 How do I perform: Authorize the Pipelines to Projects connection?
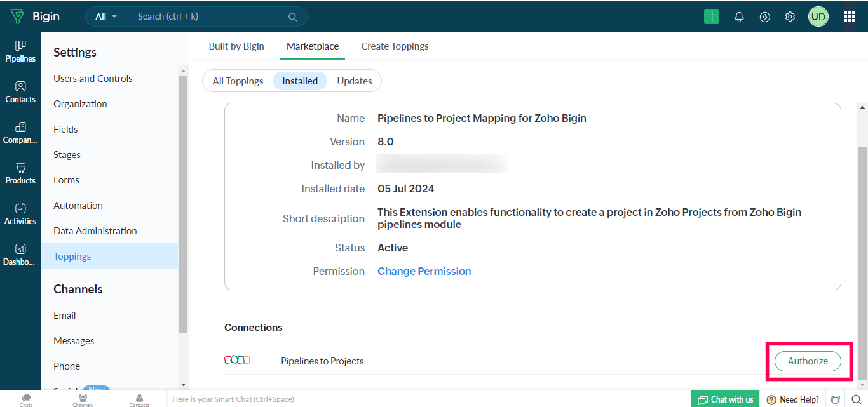tap(808, 361)
